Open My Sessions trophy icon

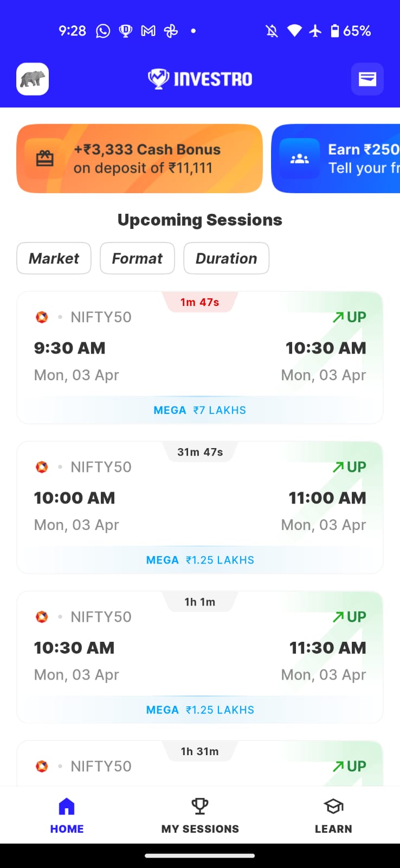pos(200,807)
